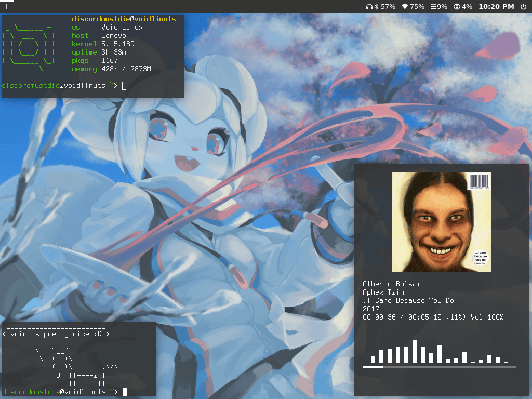Focus the top terminal command prompt
The width and height of the screenshot is (532, 399).
pos(124,85)
